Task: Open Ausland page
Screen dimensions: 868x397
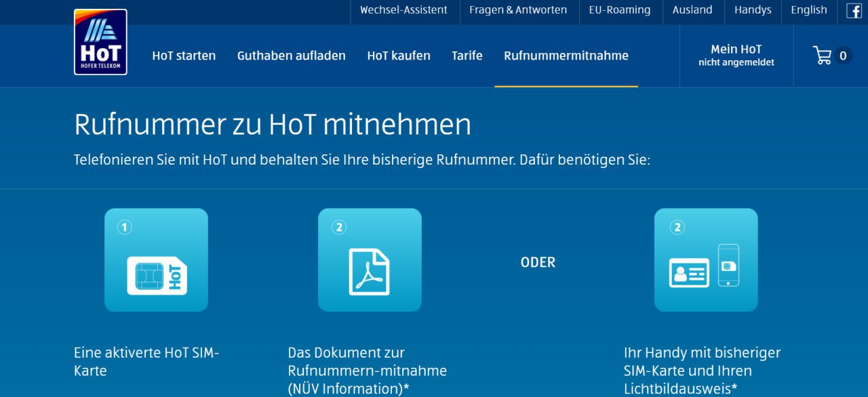Action: coord(692,10)
